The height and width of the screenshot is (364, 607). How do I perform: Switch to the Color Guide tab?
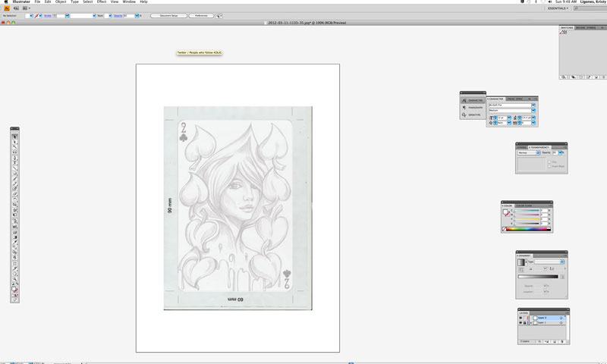pos(524,206)
